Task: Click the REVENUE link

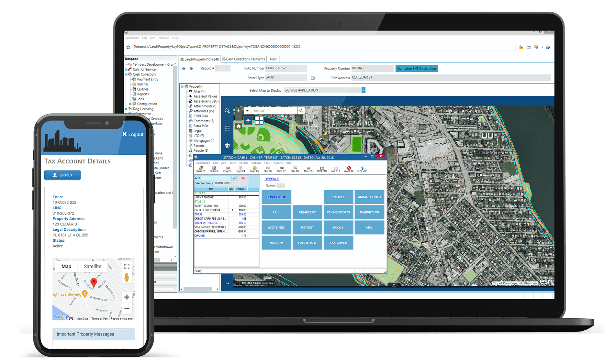Action: tap(272, 179)
